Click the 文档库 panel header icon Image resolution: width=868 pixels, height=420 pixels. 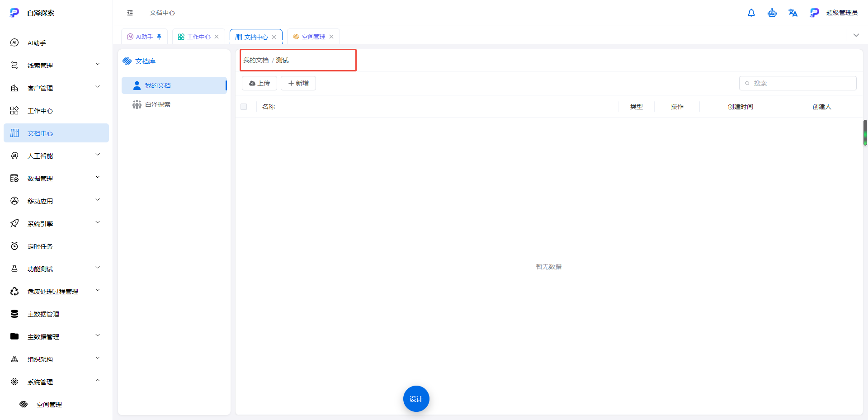click(x=127, y=61)
